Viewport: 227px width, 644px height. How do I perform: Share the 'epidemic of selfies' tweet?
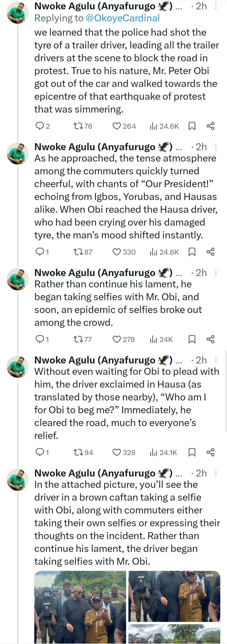(210, 339)
